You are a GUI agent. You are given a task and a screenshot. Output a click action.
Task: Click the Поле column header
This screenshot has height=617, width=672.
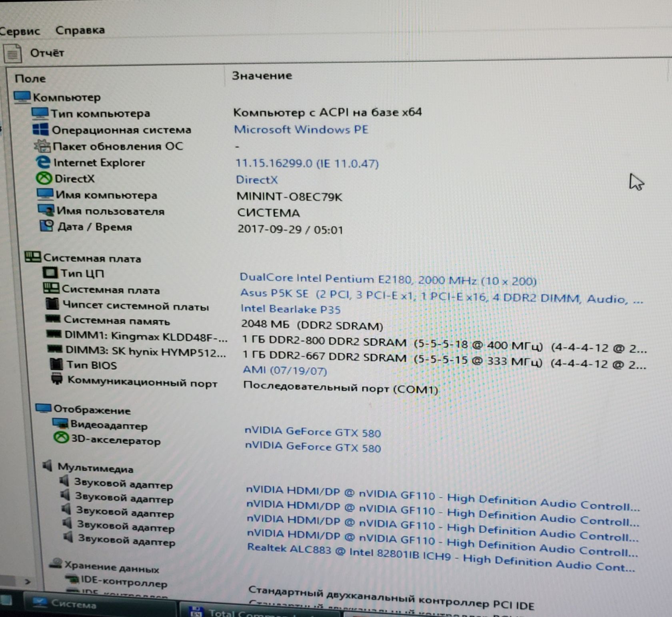coord(30,78)
